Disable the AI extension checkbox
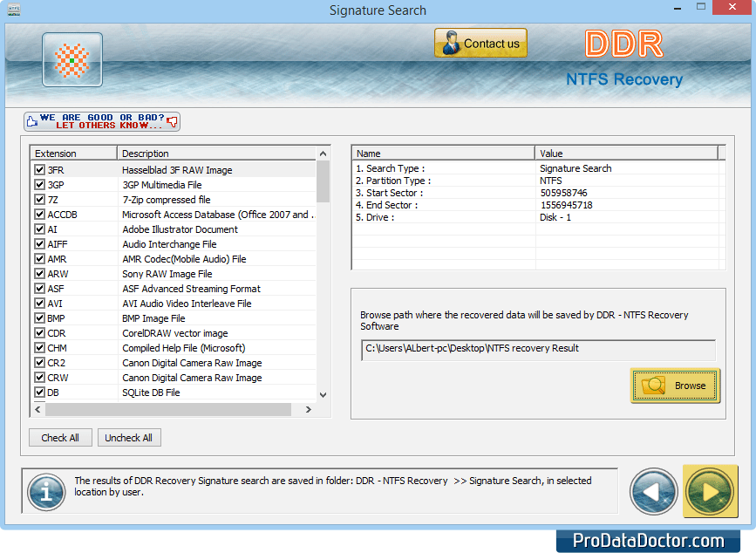Viewport: 756px width, 553px height. pyautogui.click(x=39, y=229)
